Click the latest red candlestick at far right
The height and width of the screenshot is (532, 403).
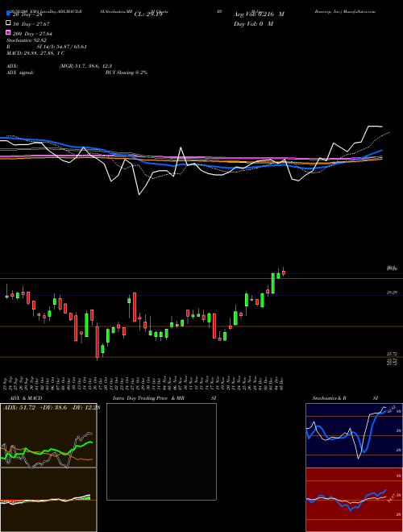click(x=284, y=272)
